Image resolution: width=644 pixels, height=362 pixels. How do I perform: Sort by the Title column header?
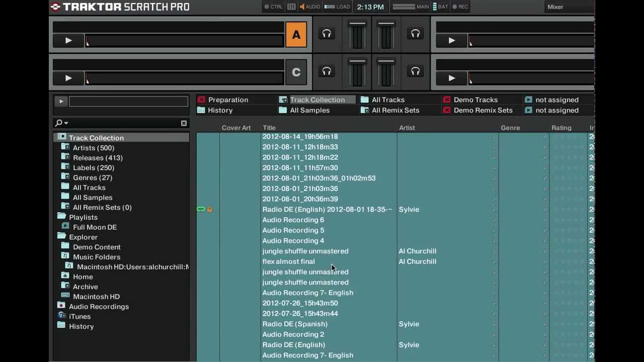269,128
